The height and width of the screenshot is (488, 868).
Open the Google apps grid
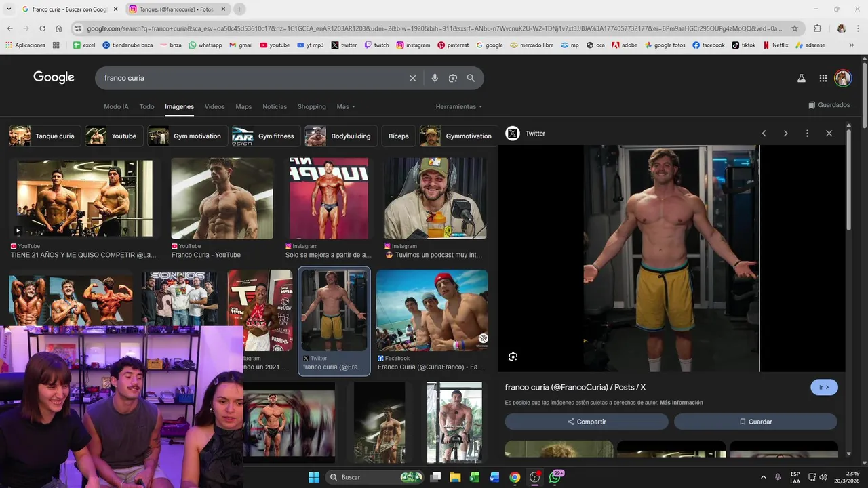[823, 78]
